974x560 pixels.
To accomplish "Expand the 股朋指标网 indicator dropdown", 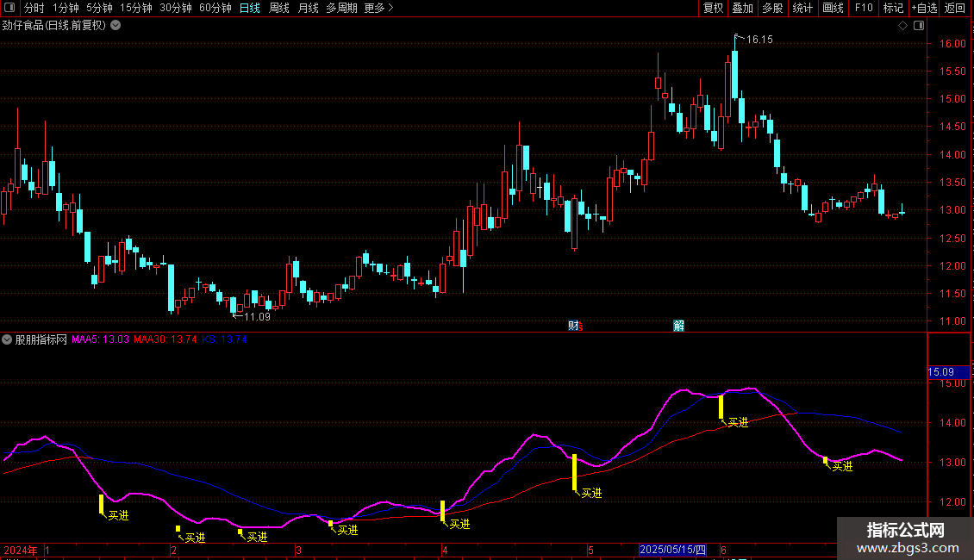I will click(x=7, y=339).
